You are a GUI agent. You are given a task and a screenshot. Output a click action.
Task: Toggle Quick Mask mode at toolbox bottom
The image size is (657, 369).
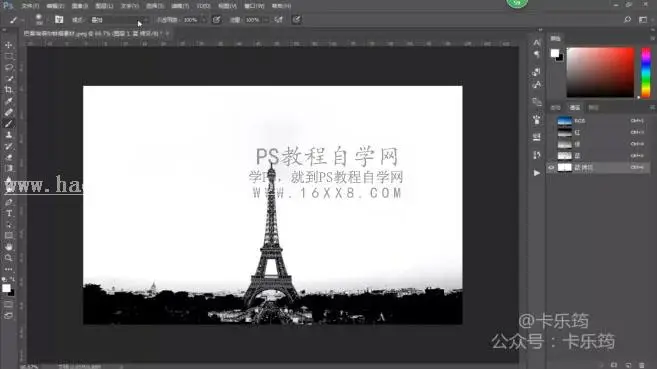[x=8, y=305]
